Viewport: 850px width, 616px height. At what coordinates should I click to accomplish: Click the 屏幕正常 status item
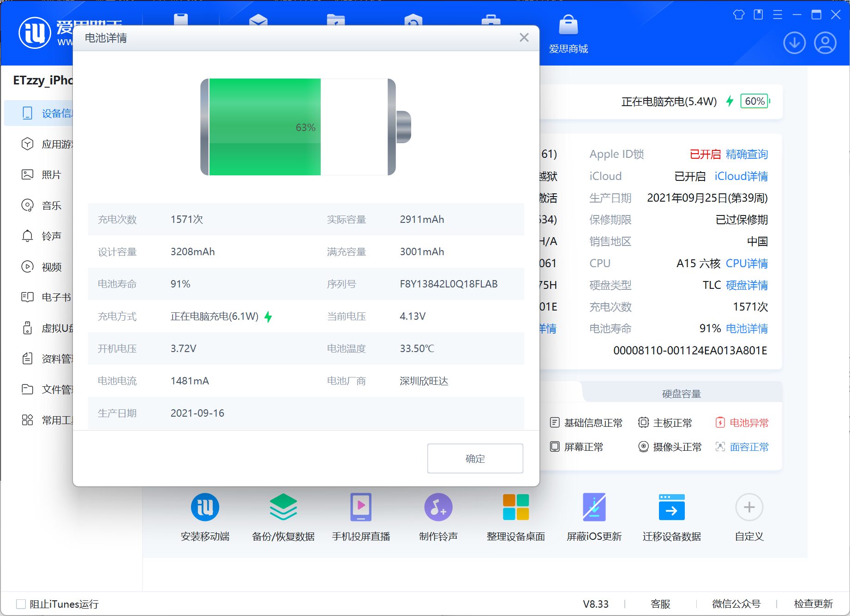click(x=576, y=447)
